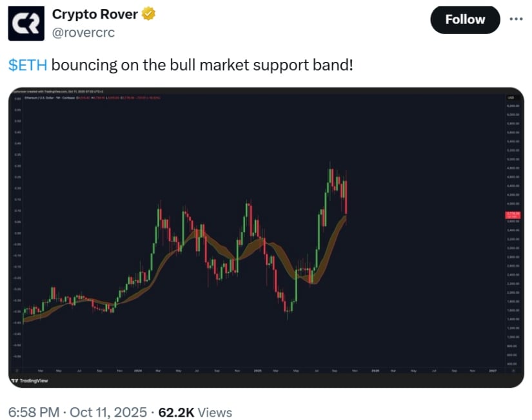Select the 2026 label on the time axis
Image resolution: width=532 pixels, height=420 pixels.
click(375, 371)
